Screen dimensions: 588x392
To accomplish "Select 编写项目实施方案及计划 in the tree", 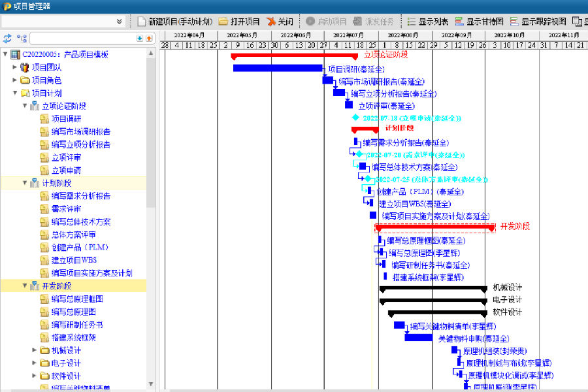I will pos(92,272).
